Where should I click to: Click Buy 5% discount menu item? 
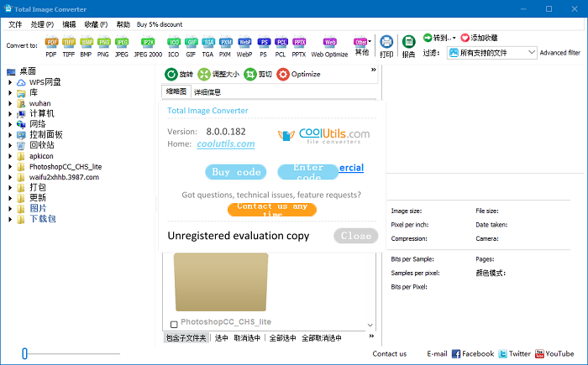click(160, 24)
